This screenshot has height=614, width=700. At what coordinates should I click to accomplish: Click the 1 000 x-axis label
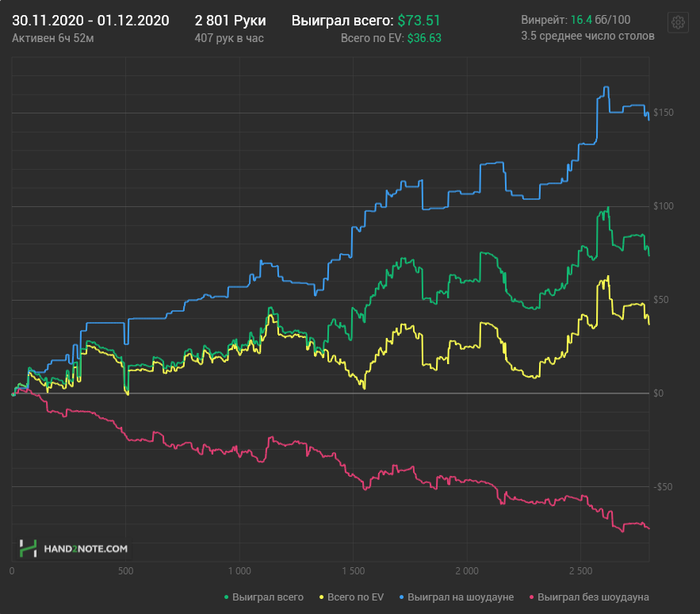(x=240, y=571)
